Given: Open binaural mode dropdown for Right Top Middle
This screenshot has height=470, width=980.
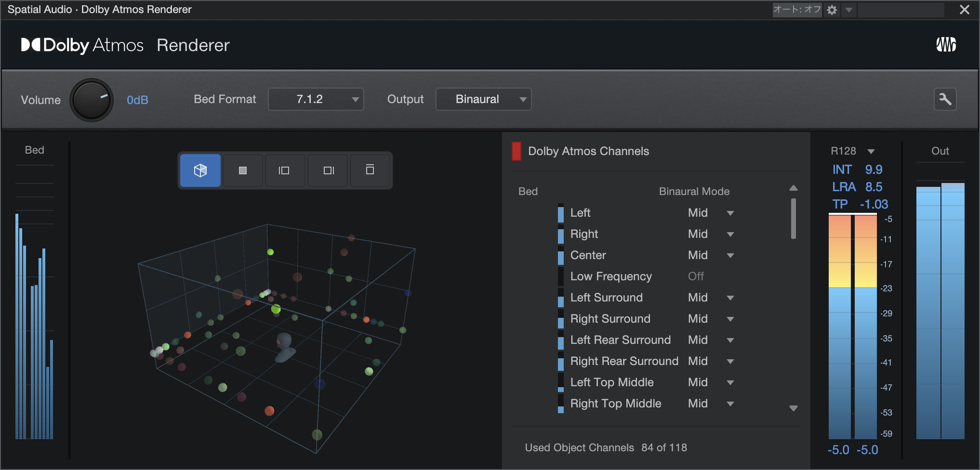Looking at the screenshot, I should tap(730, 404).
